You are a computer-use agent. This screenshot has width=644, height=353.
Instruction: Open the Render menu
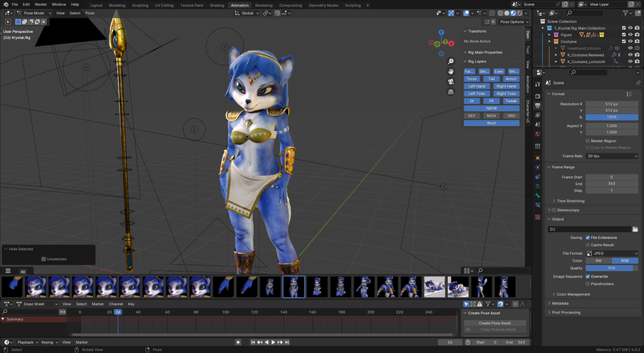click(41, 4)
